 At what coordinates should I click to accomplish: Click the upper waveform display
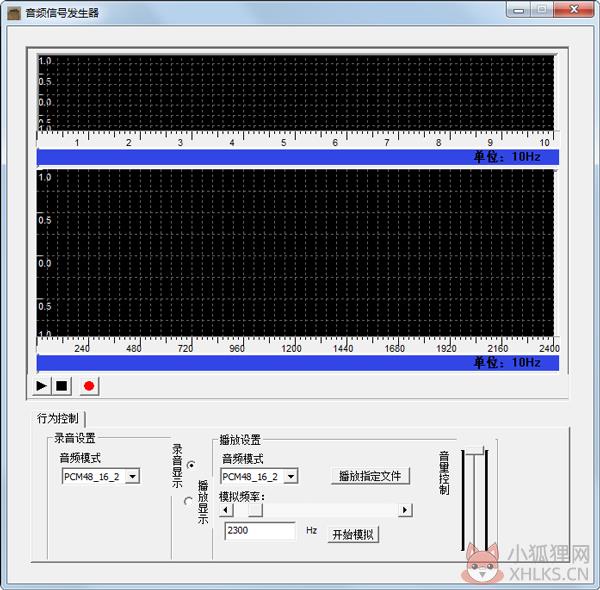coord(295,93)
